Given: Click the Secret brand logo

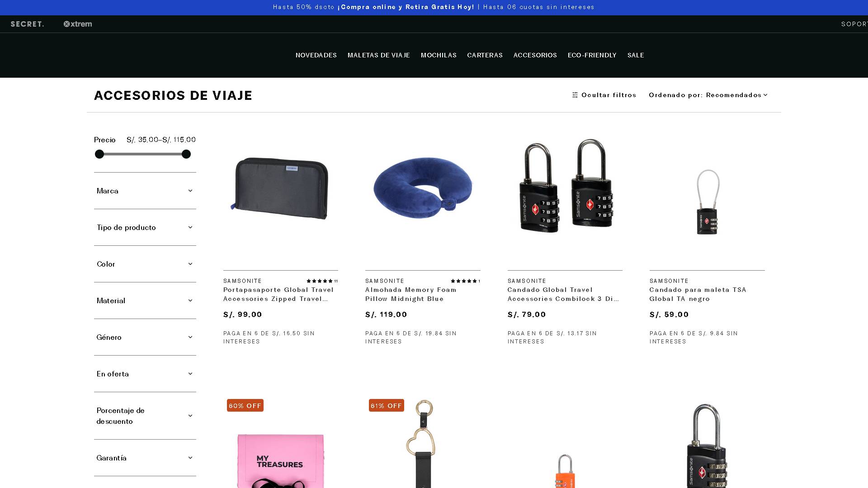Looking at the screenshot, I should (27, 24).
